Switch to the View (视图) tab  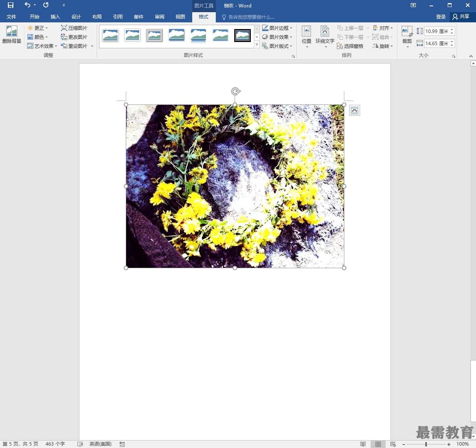point(180,17)
